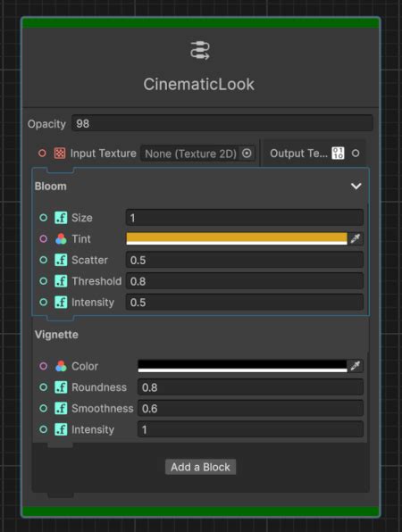Click the Output Texture port circle

(356, 154)
